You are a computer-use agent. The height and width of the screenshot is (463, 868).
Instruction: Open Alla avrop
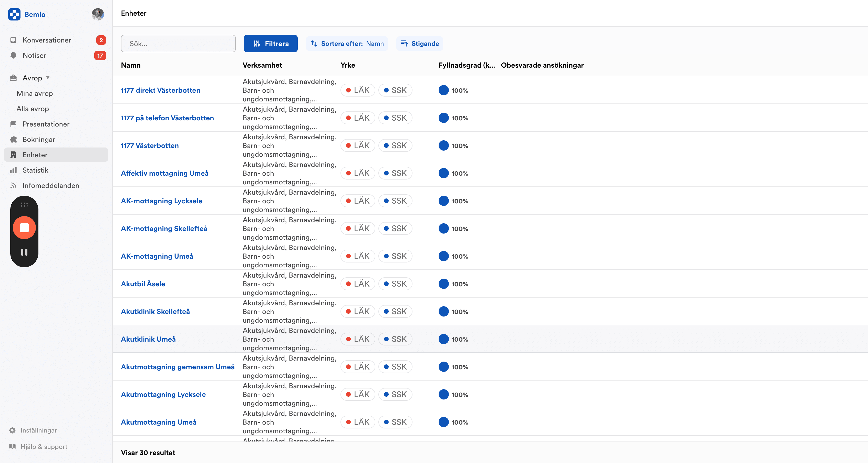click(33, 109)
